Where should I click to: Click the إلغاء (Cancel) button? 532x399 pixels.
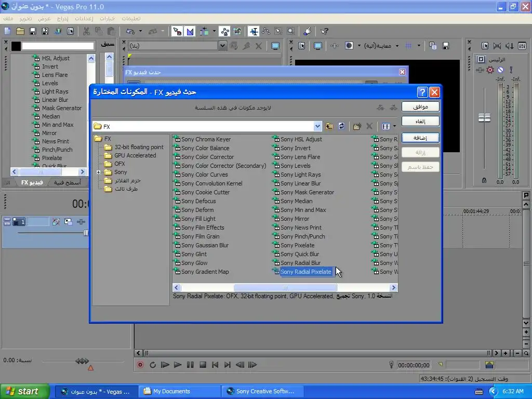point(420,121)
